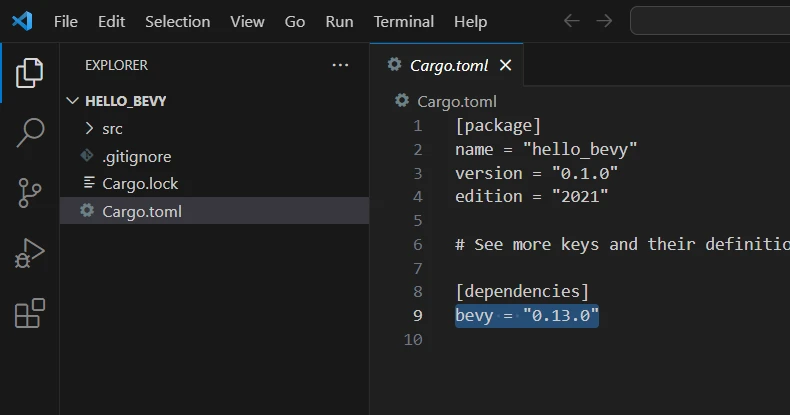Click the command center search box
The width and height of the screenshot is (790, 415).
tap(710, 21)
